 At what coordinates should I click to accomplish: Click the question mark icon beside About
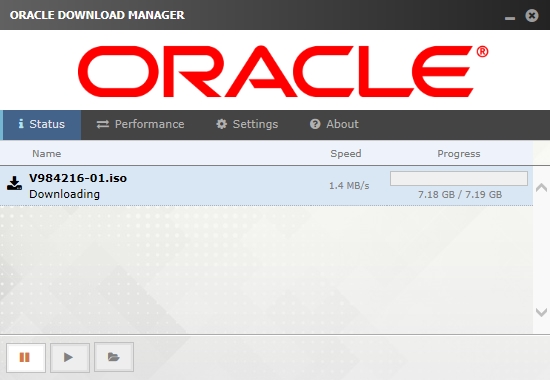pos(315,124)
